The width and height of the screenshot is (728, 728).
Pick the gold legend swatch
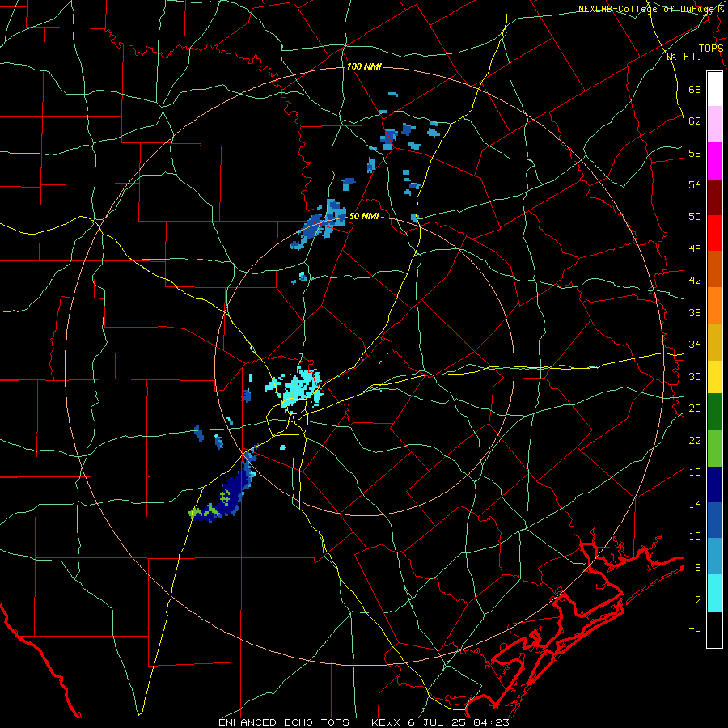714,343
